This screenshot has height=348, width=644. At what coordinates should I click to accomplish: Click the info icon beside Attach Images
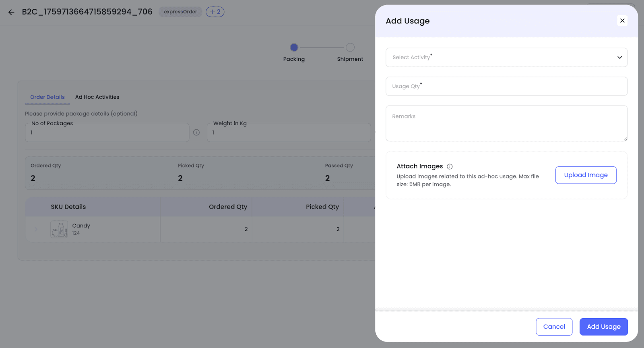point(450,166)
